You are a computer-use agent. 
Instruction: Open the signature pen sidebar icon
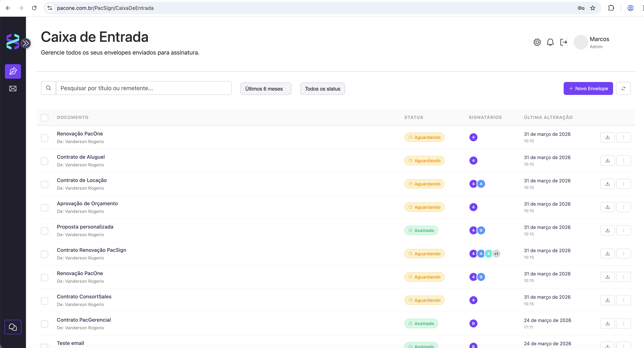click(x=13, y=71)
